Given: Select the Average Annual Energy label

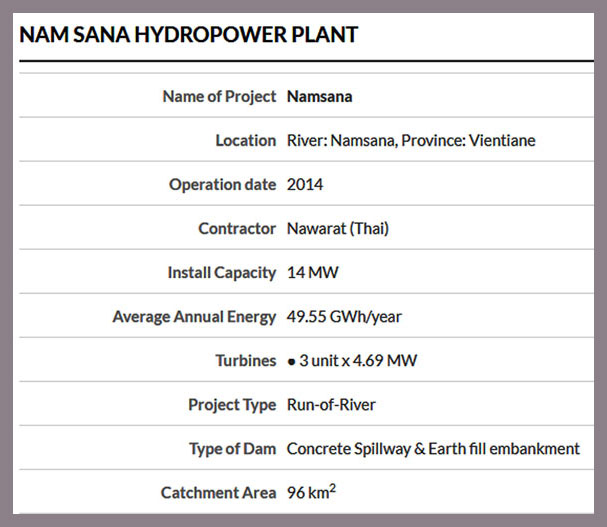Looking at the screenshot, I should pos(194,317).
